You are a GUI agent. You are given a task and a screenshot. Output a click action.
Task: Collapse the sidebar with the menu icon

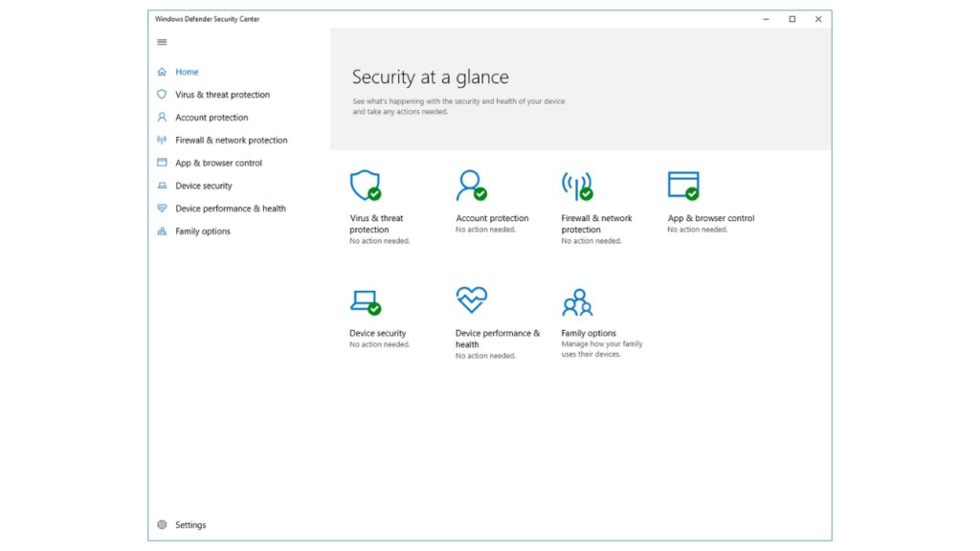(x=162, y=41)
